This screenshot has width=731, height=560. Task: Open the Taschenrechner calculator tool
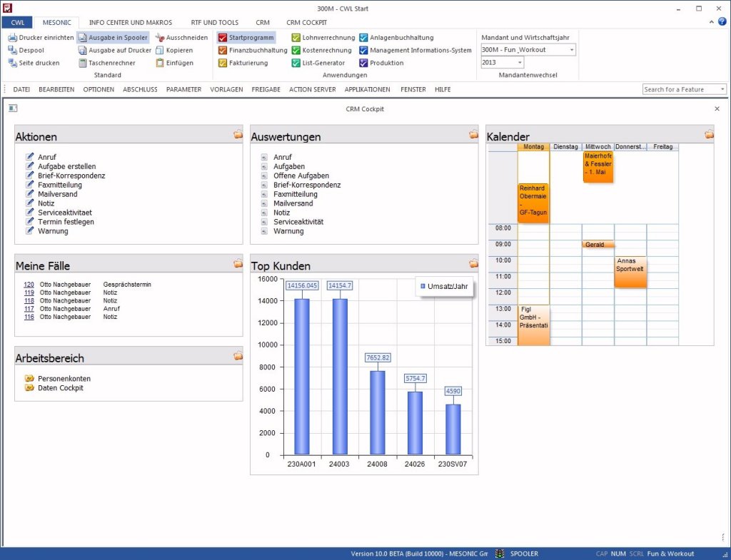point(83,63)
